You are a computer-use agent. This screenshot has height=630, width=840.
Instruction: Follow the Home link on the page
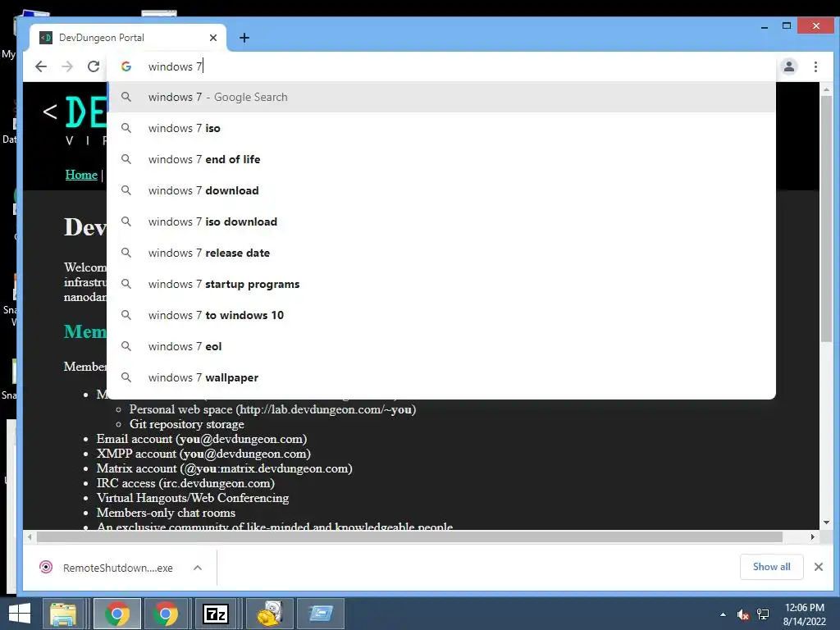click(81, 175)
